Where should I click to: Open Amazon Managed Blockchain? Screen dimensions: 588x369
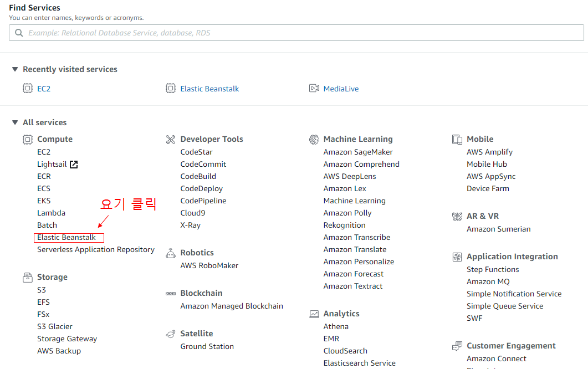(232, 306)
